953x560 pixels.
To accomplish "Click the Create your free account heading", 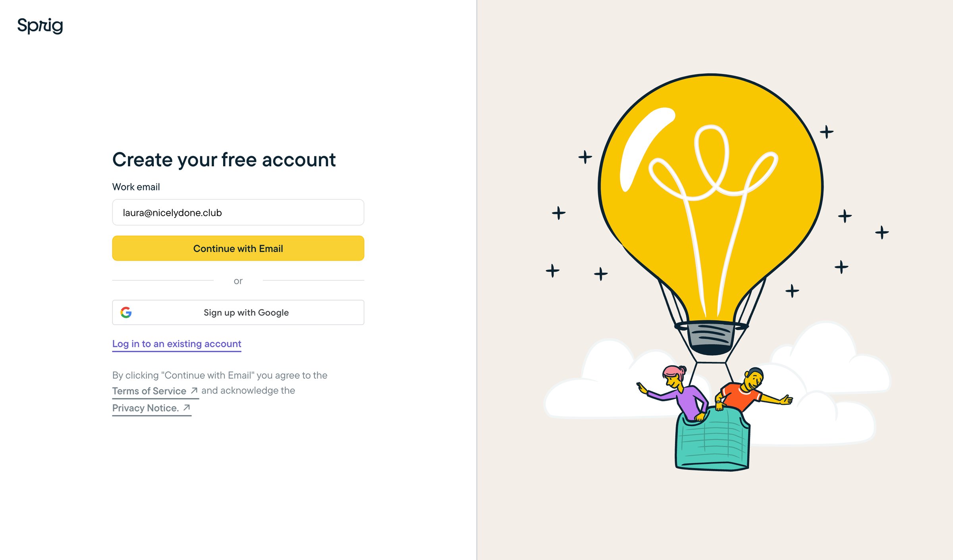I will tap(224, 160).
